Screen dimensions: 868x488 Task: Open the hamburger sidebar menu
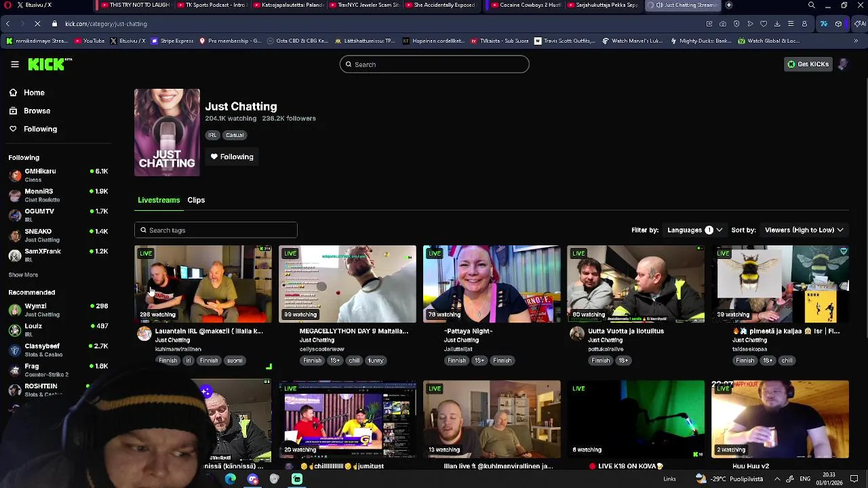(15, 64)
